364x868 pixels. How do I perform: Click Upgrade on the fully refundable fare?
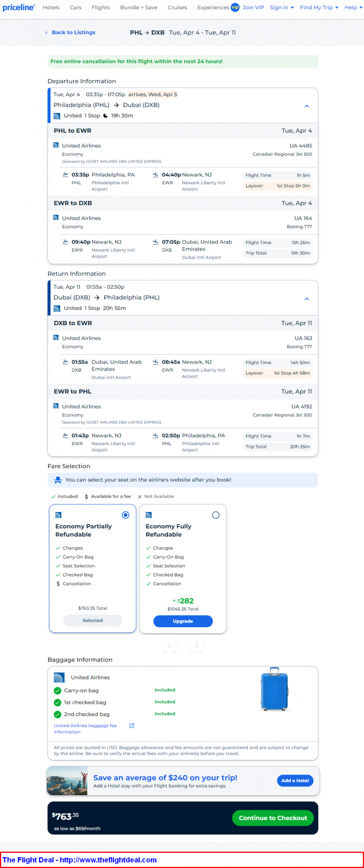click(183, 621)
